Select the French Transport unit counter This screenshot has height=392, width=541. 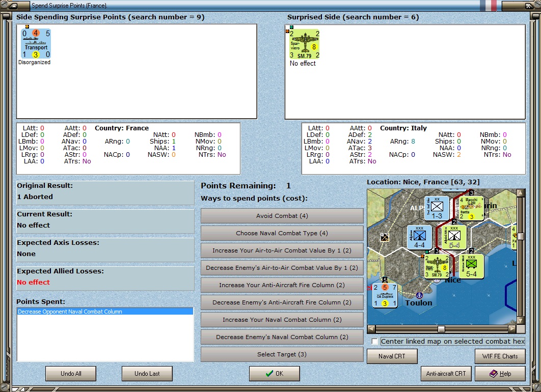pos(36,44)
